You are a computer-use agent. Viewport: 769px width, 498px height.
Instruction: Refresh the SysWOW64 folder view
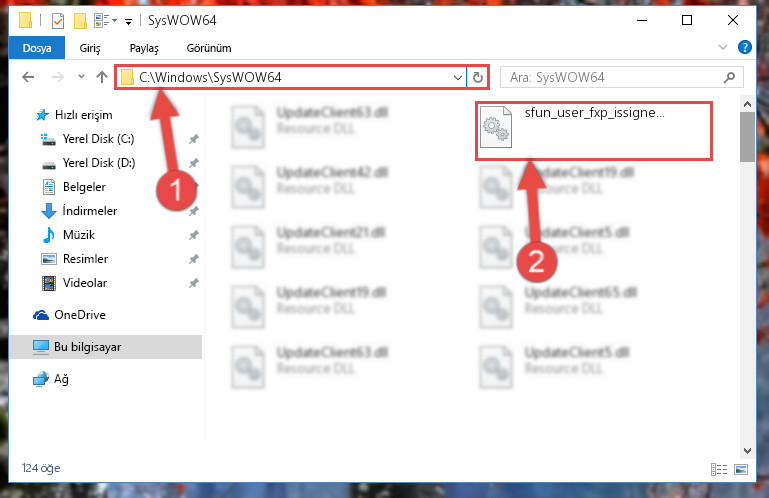click(478, 78)
